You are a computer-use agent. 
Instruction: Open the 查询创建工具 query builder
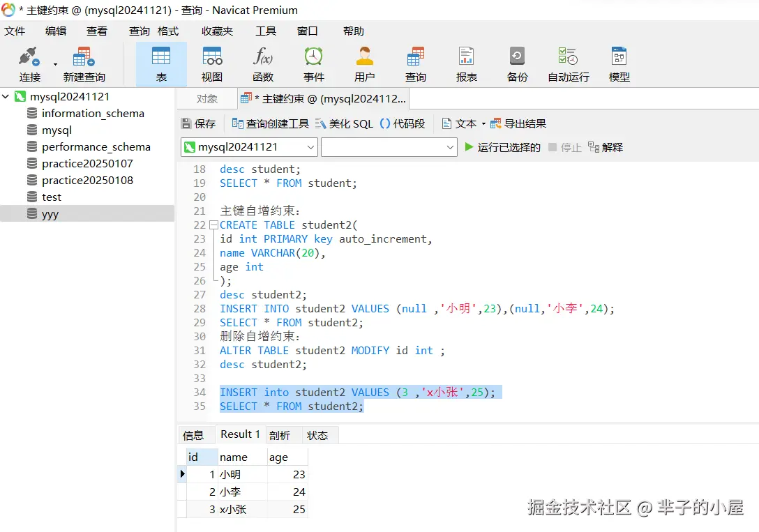(270, 124)
